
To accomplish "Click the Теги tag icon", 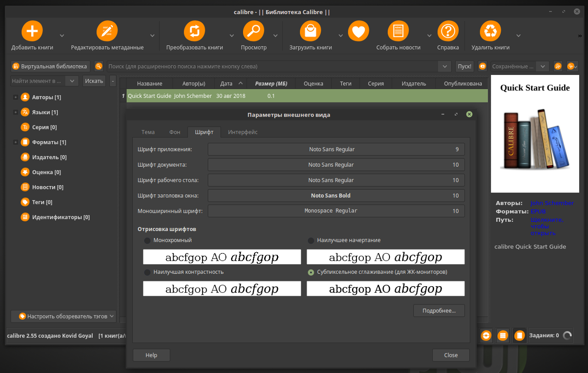I will tap(25, 202).
